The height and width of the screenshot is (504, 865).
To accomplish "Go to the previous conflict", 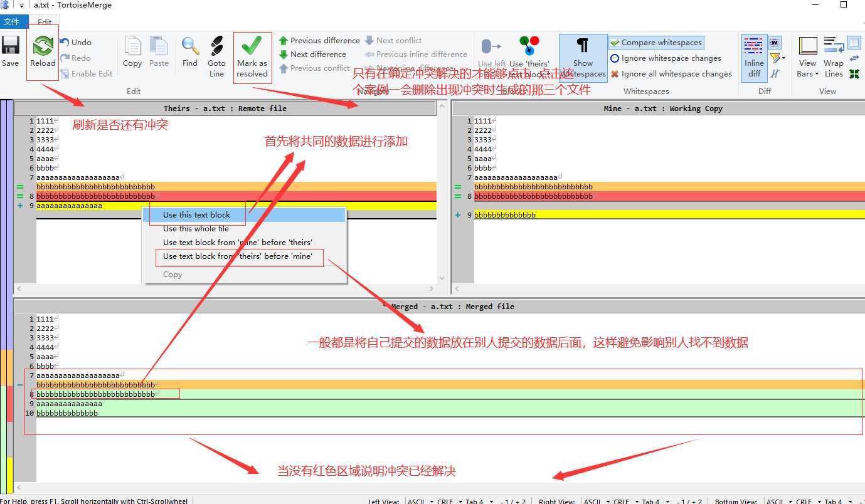I will coord(314,68).
